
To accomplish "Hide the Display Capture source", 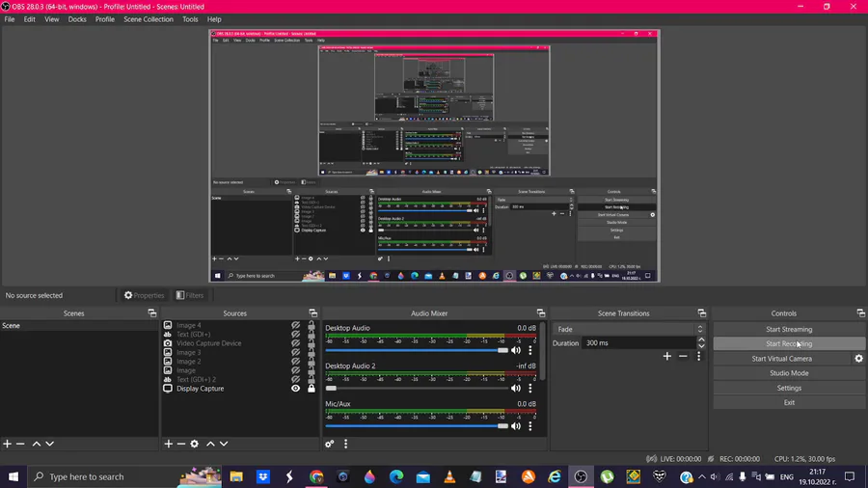I will [x=296, y=389].
